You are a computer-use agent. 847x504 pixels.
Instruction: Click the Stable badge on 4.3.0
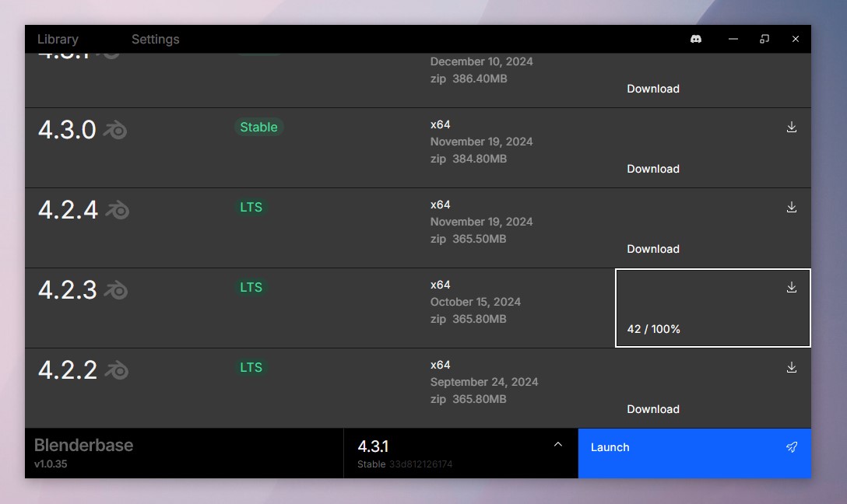click(258, 127)
